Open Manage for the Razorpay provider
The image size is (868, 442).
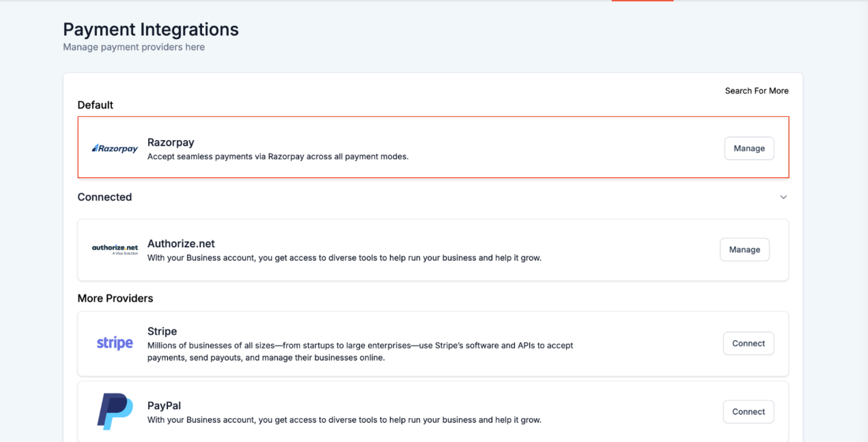[748, 148]
